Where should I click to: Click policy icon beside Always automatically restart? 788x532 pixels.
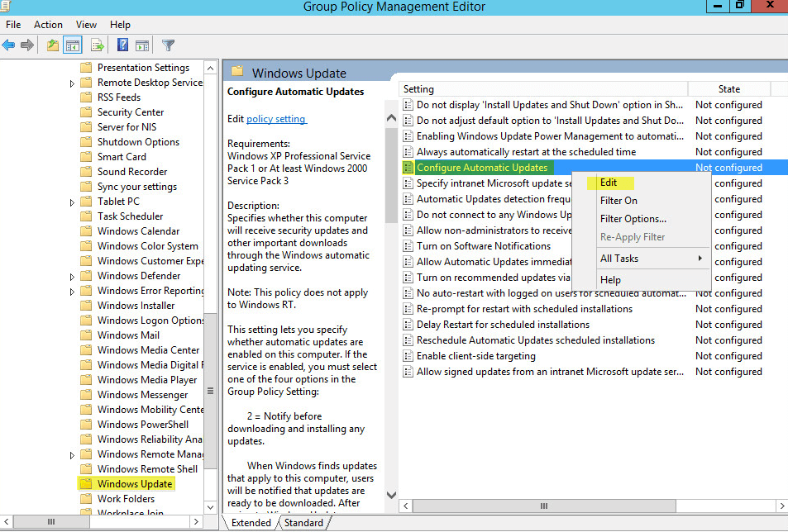(x=408, y=152)
